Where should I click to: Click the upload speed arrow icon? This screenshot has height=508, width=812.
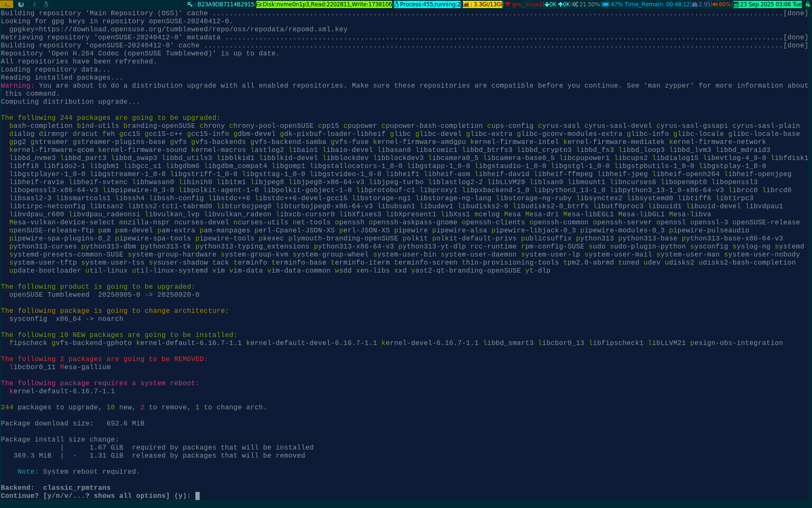(560, 4)
